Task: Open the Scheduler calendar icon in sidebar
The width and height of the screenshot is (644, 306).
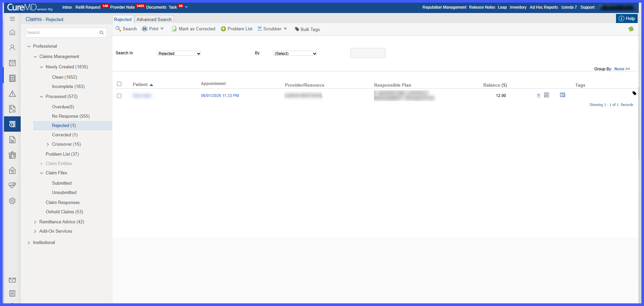Action: point(12,63)
